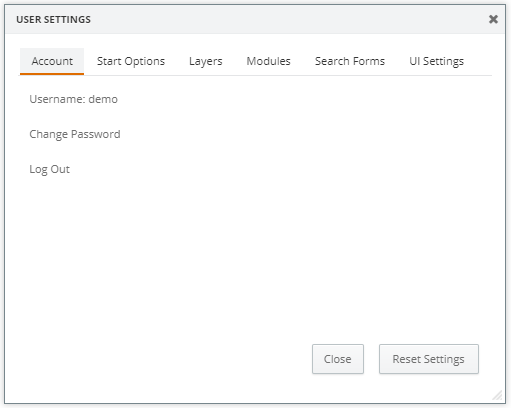Screen dimensions: 511x408
Task: Switch to the Start Options tab
Action: (131, 61)
